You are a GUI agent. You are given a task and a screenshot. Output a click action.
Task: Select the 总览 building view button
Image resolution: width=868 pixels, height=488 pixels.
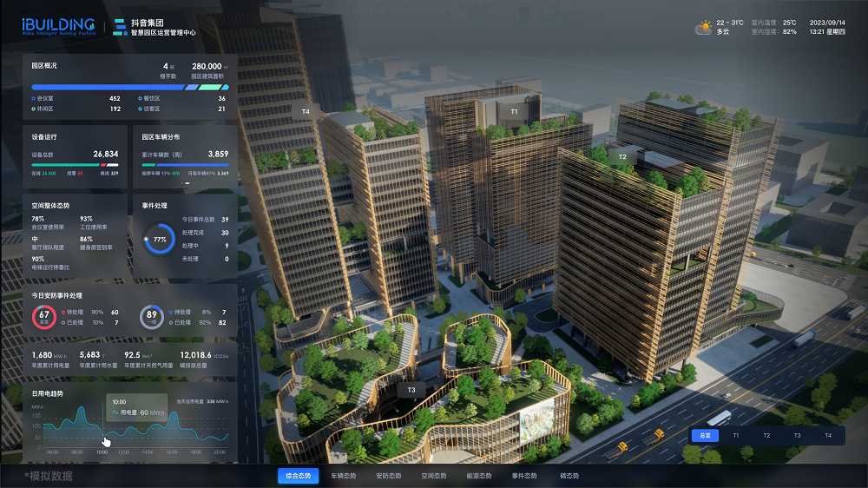pyautogui.click(x=705, y=435)
